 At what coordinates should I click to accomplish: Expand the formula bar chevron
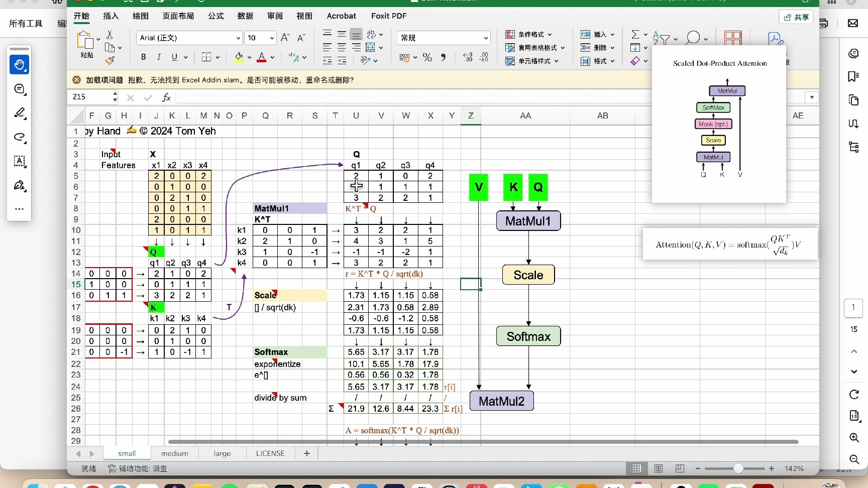pos(812,97)
